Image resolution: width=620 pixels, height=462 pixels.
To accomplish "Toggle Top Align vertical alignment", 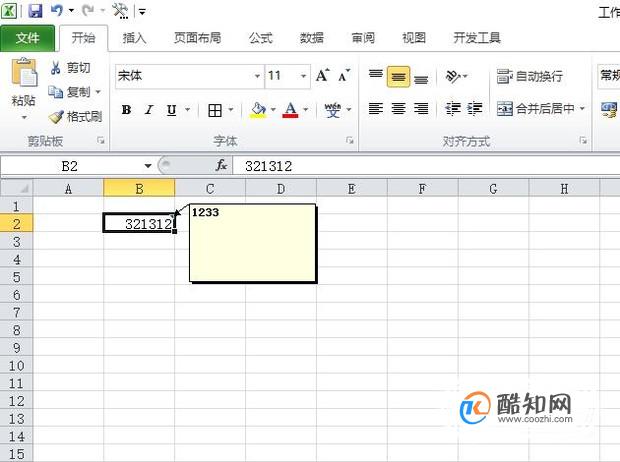I will coord(376,75).
